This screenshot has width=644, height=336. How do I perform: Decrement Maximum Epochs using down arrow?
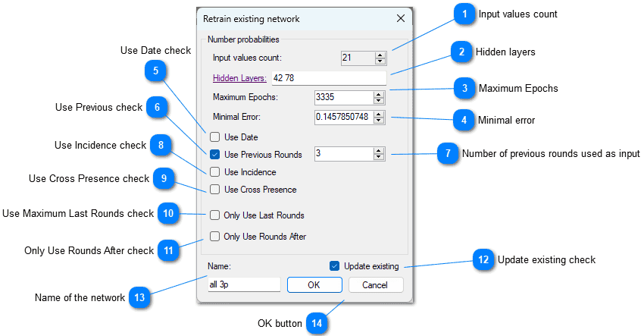379,101
